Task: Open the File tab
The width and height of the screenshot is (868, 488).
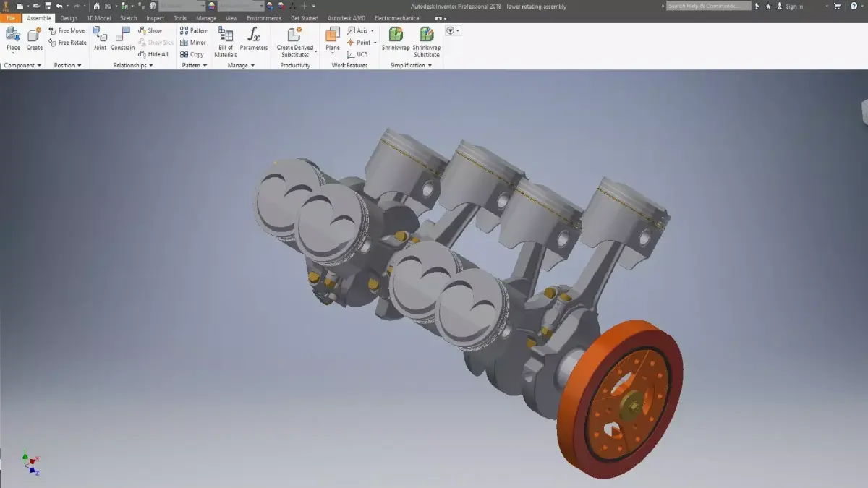Action: pyautogui.click(x=11, y=18)
